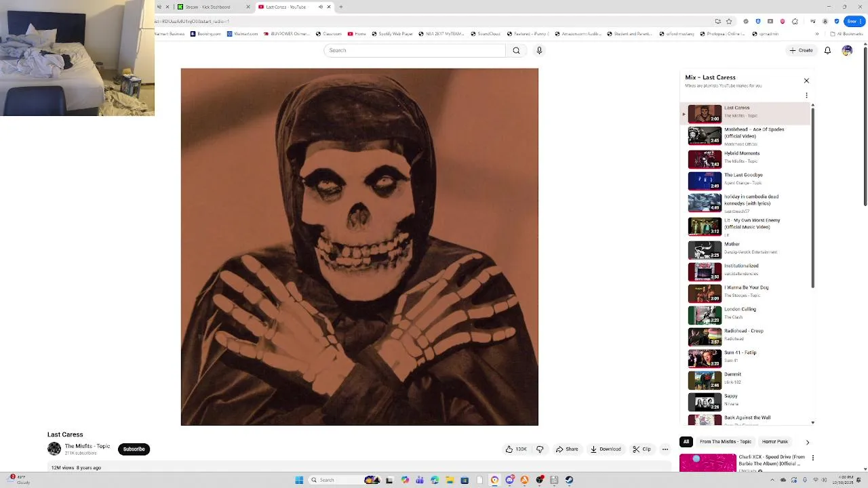868x488 pixels.
Task: Open options for Charli XCX Speed Drive
Action: [813, 458]
